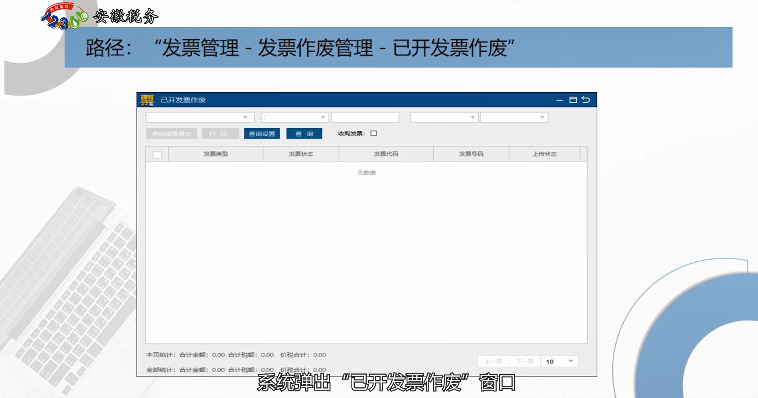This screenshot has height=398, width=758.
Task: Click the greyed 查询结果导出 button
Action: click(172, 133)
